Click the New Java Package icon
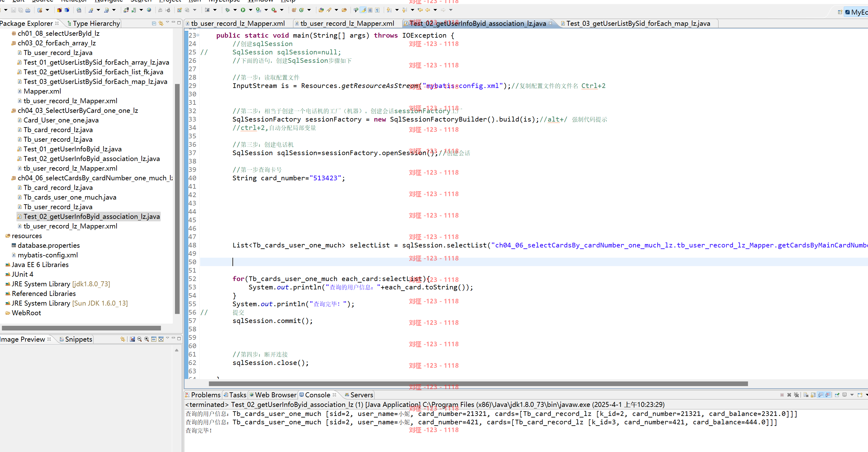 294,10
